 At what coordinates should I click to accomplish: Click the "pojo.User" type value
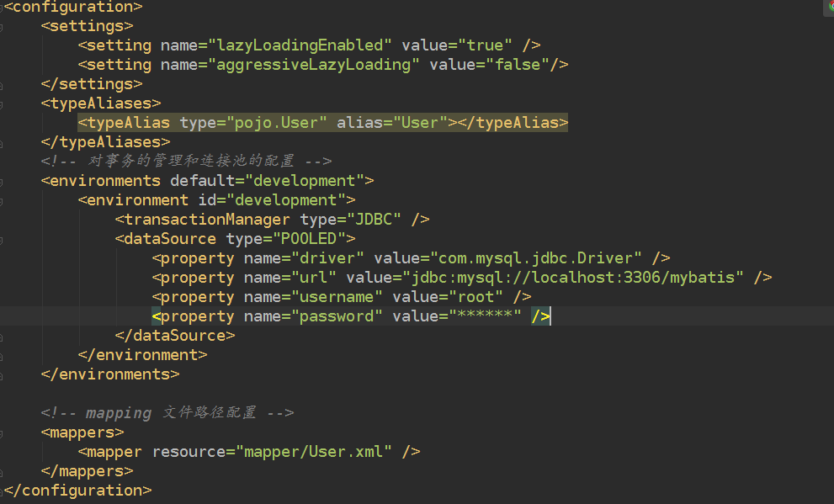pyautogui.click(x=276, y=123)
